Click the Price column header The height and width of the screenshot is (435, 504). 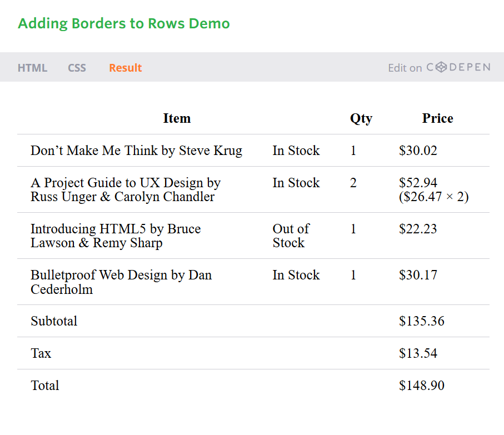click(437, 118)
